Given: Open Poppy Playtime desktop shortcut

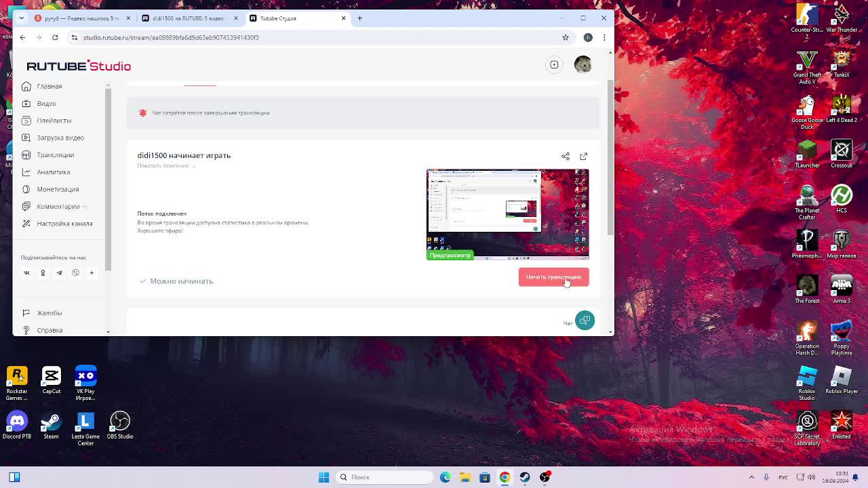Looking at the screenshot, I should tap(842, 338).
